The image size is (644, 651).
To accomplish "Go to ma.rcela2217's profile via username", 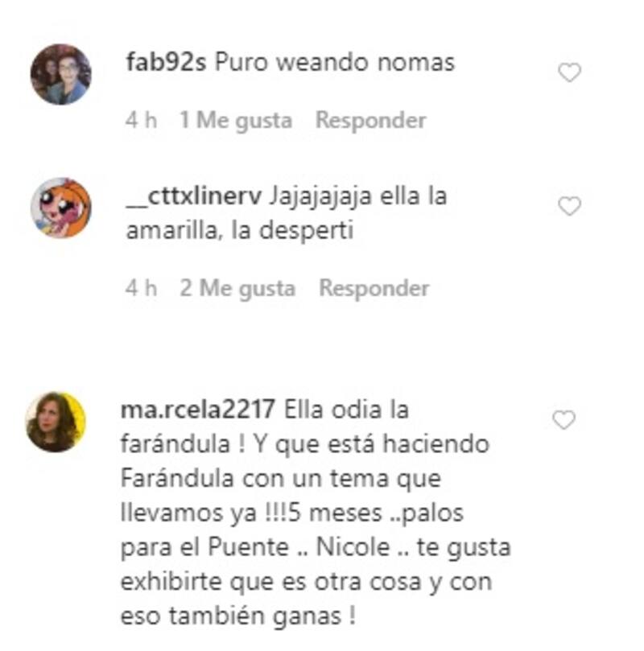I will 198,410.
